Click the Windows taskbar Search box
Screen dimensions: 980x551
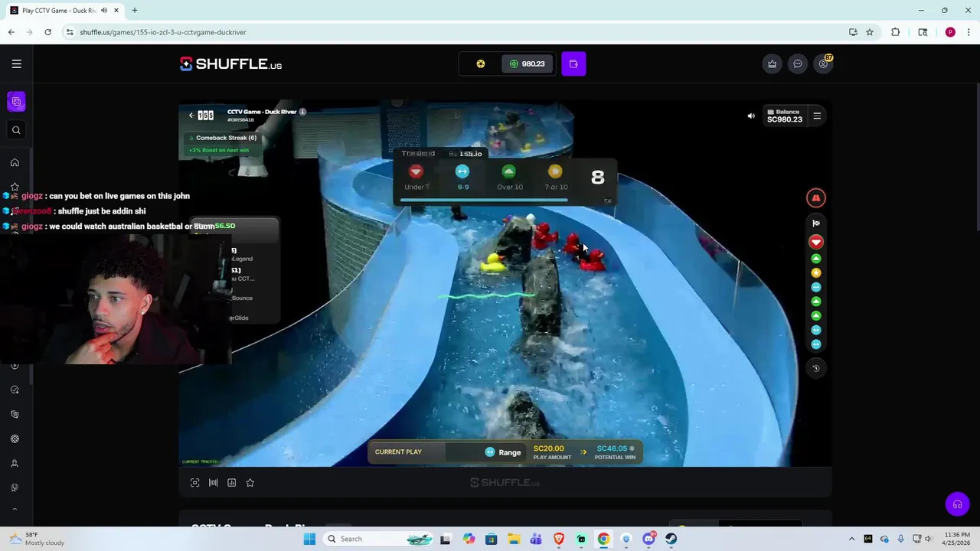(x=380, y=539)
